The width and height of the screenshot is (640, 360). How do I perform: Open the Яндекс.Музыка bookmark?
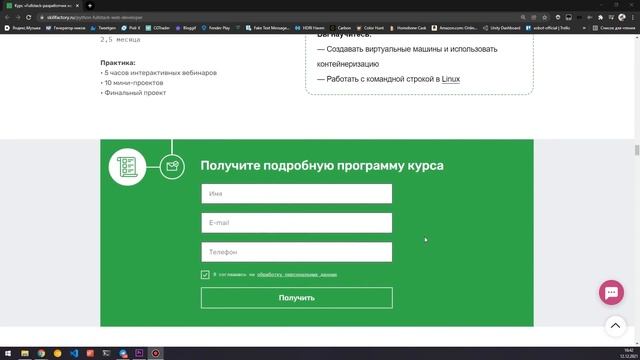22,28
